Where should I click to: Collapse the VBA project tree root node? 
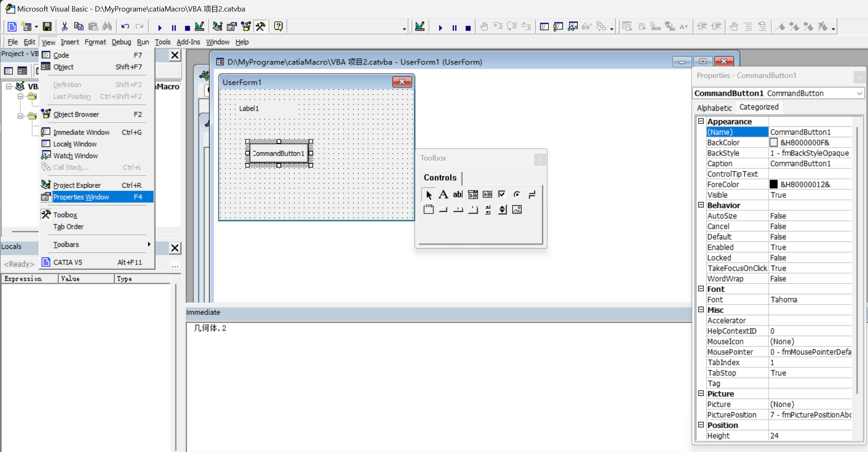point(9,86)
